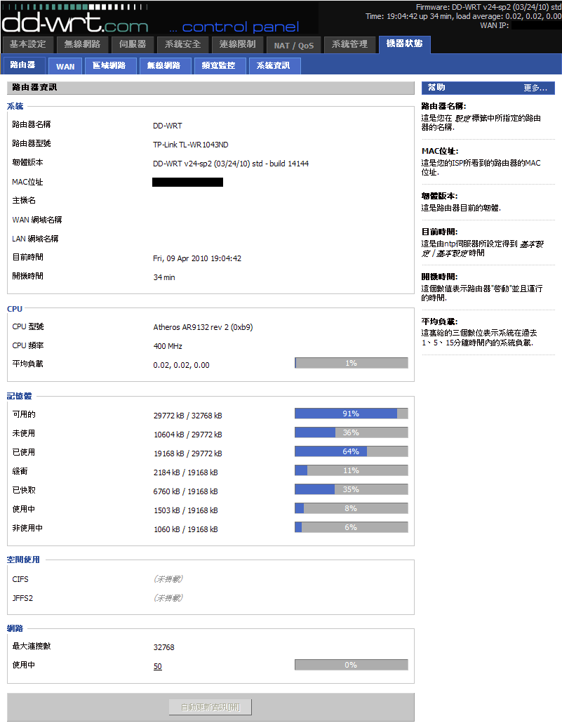Click the 韌體版本: help heading
This screenshot has width=562, height=728.
coord(439,196)
